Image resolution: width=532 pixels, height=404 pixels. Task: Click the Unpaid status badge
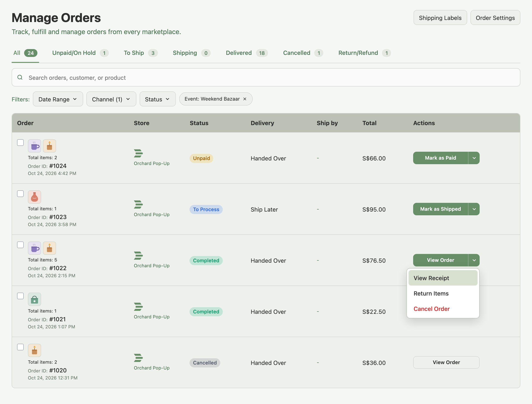(x=201, y=158)
